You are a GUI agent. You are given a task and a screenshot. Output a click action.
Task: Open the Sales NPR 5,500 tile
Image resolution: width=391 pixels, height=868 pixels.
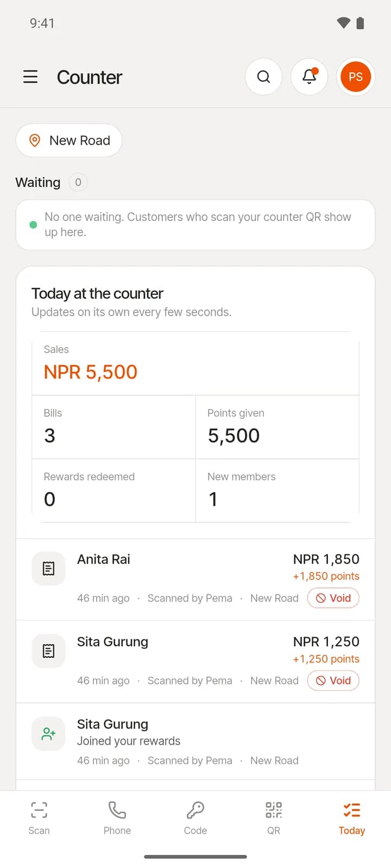tap(195, 363)
